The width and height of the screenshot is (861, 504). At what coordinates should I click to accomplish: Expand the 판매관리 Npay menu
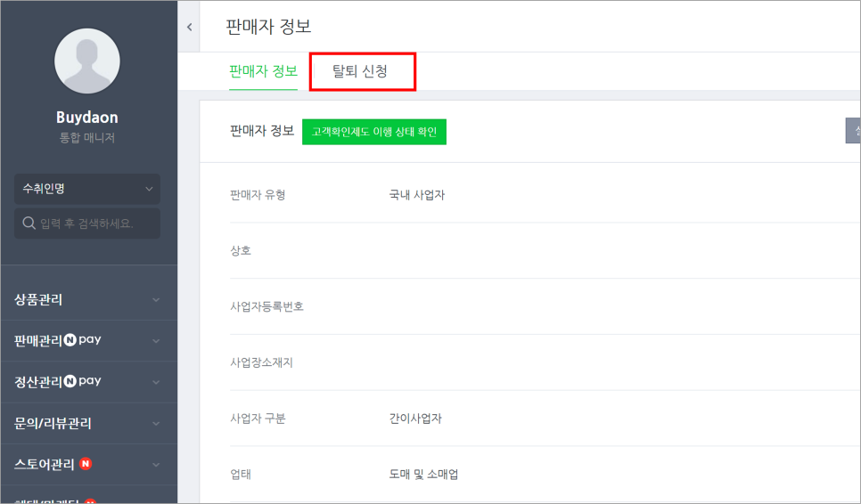[x=87, y=340]
